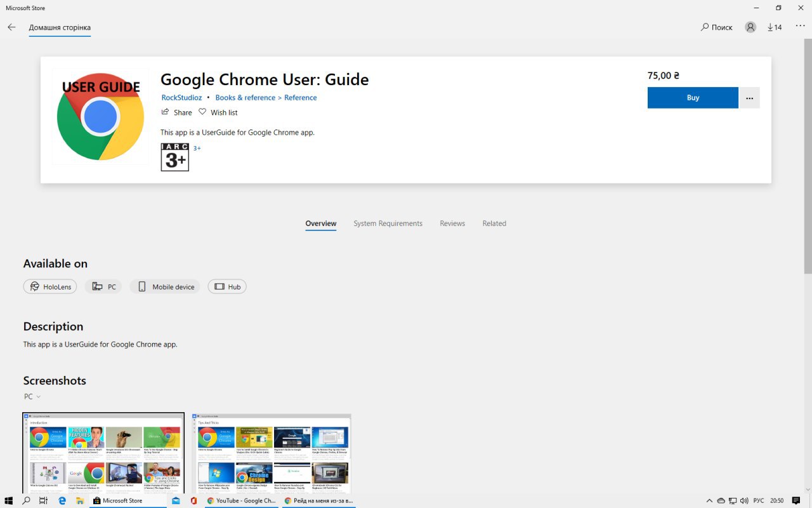Open the network tray icon
Image resolution: width=812 pixels, height=508 pixels.
coord(733,500)
